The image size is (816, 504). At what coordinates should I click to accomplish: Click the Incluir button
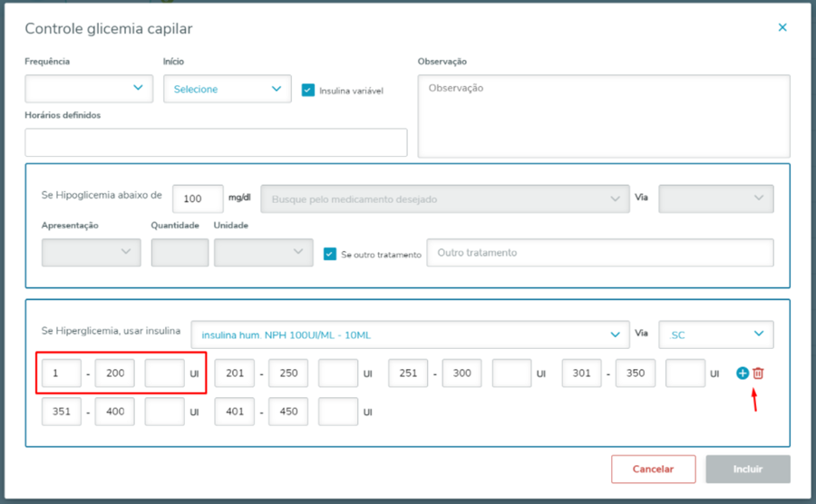click(x=748, y=470)
